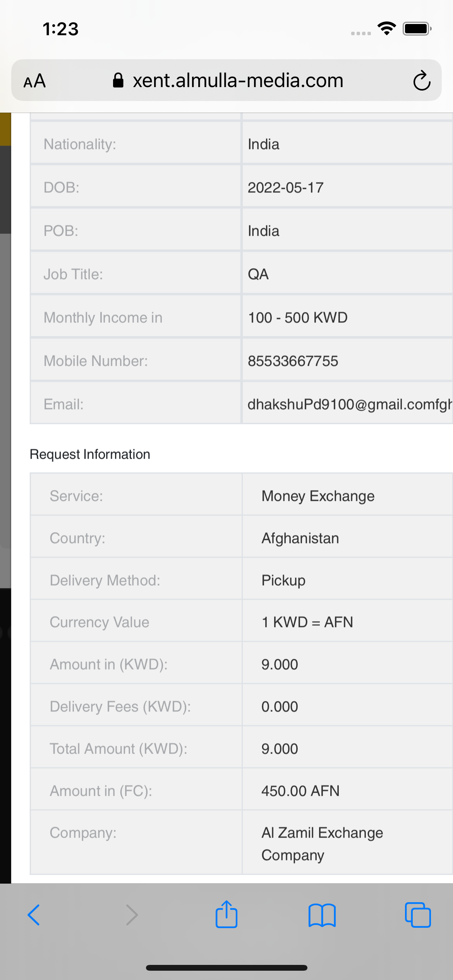The width and height of the screenshot is (453, 980).
Task: Select the Money Exchange service value
Action: [318, 496]
